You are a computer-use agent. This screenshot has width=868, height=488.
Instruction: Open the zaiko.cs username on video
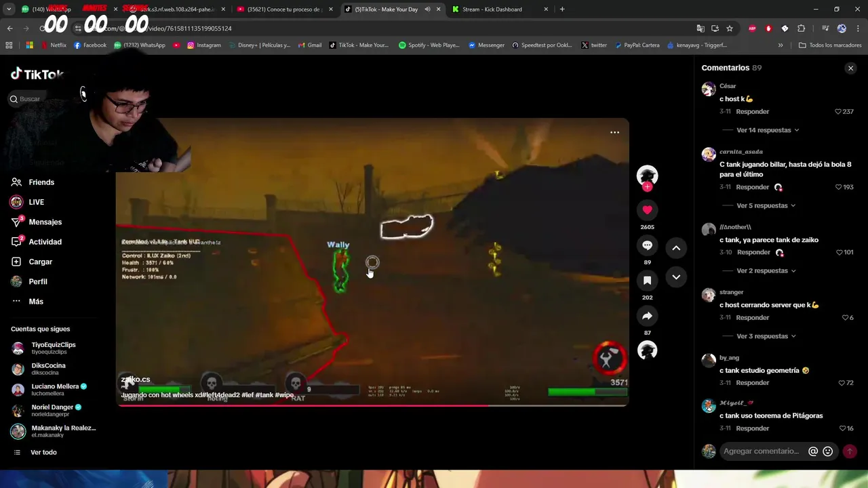point(136,380)
